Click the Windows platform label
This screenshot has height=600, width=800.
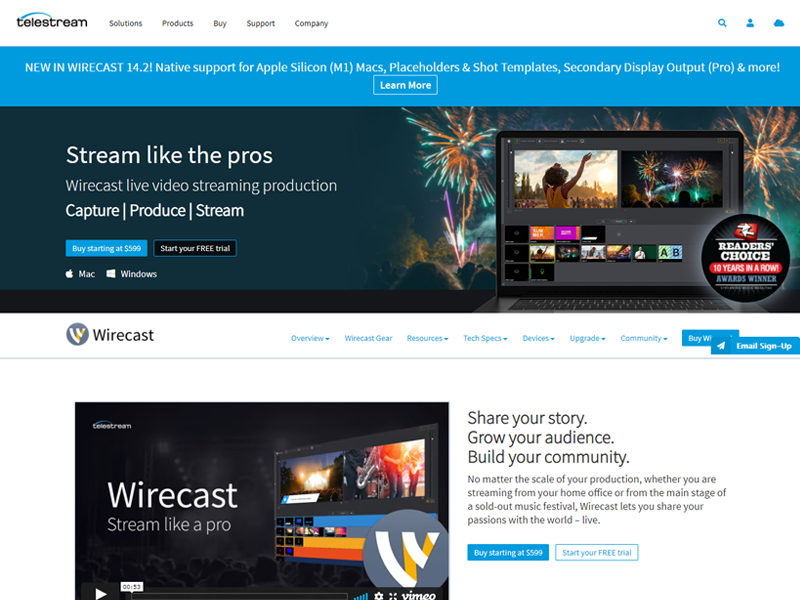coord(138,274)
